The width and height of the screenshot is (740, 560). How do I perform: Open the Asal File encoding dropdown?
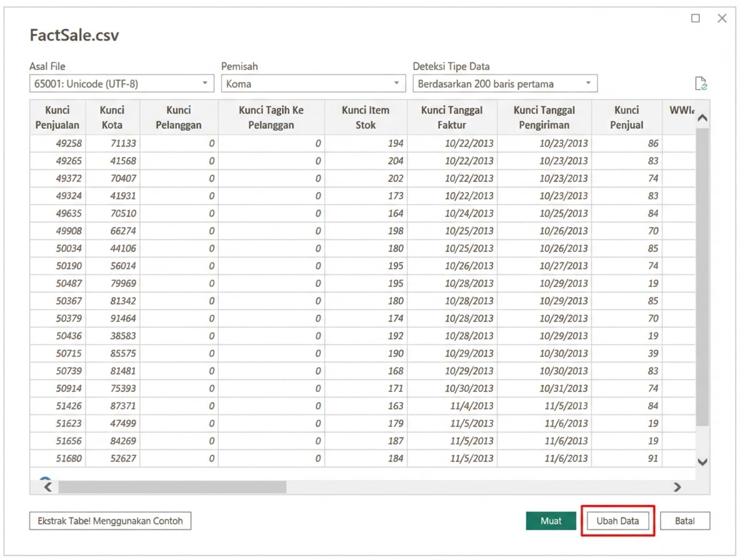click(x=121, y=84)
